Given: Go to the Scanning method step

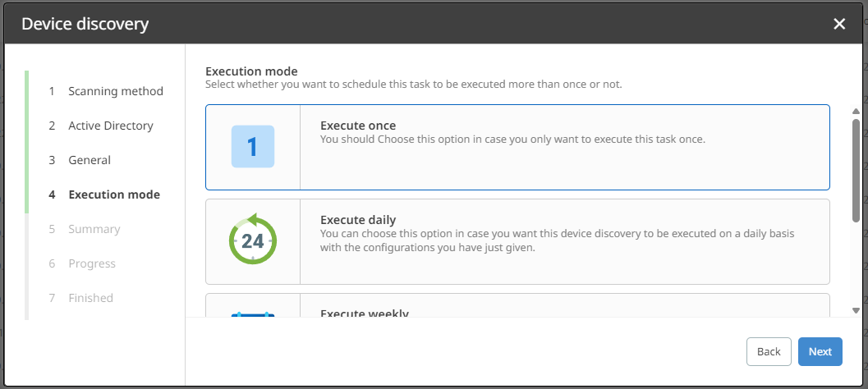Looking at the screenshot, I should tap(115, 91).
